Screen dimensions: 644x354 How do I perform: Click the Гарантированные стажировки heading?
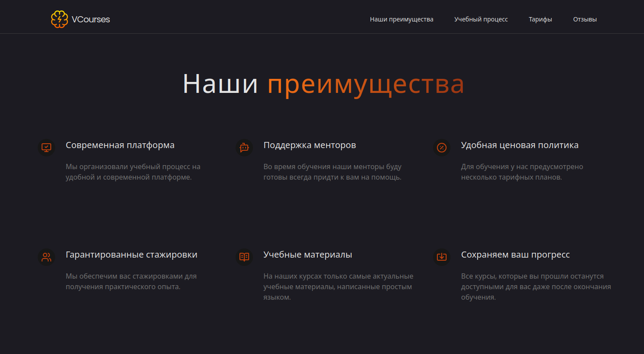point(131,255)
